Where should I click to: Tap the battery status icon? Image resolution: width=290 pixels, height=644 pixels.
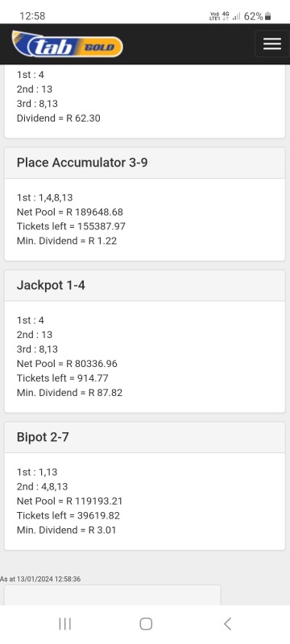[267, 16]
